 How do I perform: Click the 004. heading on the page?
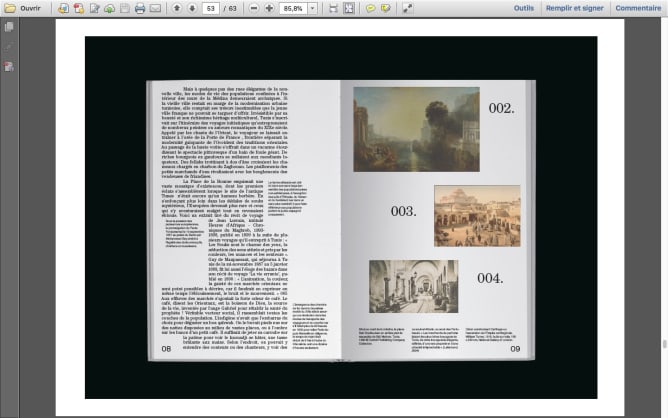[x=490, y=278]
